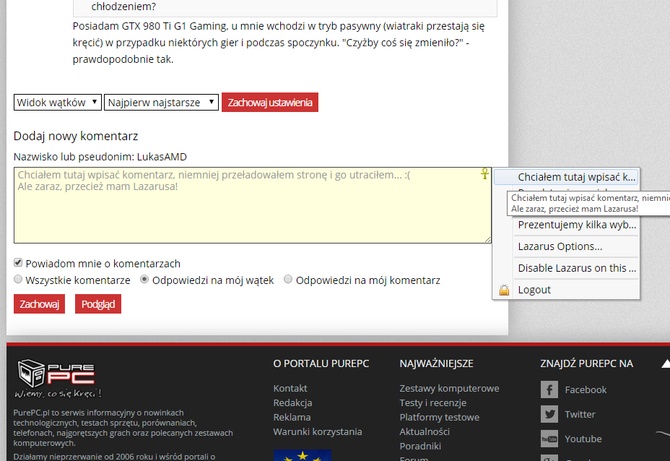Screen dimensions: 670x461
Task: Open the 'Zestawy komputerowe' footer link
Action: (x=449, y=388)
